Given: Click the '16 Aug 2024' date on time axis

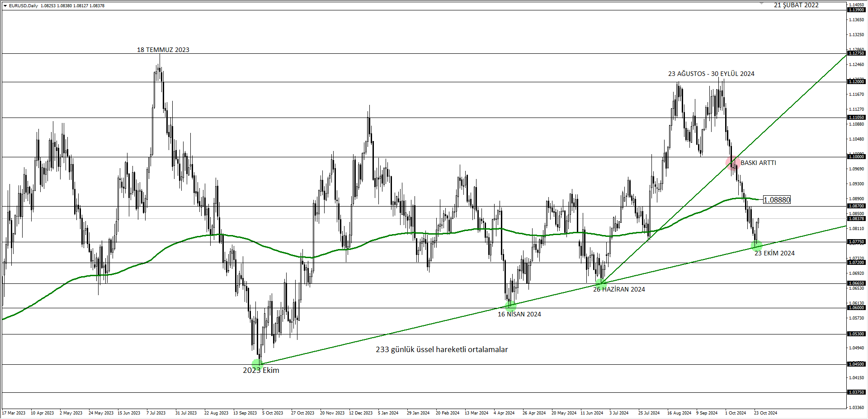Looking at the screenshot, I should pos(679,413).
